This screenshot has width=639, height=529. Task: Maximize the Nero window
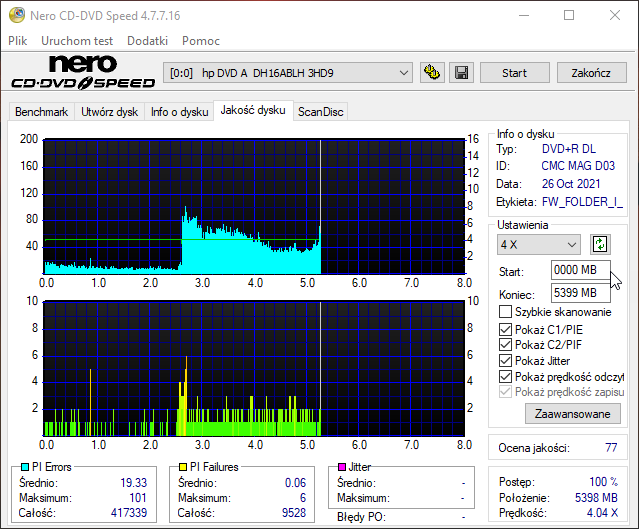(569, 15)
